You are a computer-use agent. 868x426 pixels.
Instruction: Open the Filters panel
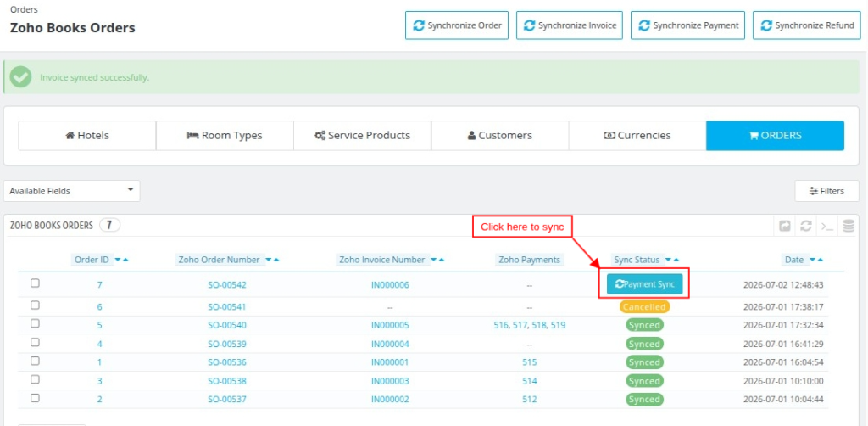click(x=826, y=191)
